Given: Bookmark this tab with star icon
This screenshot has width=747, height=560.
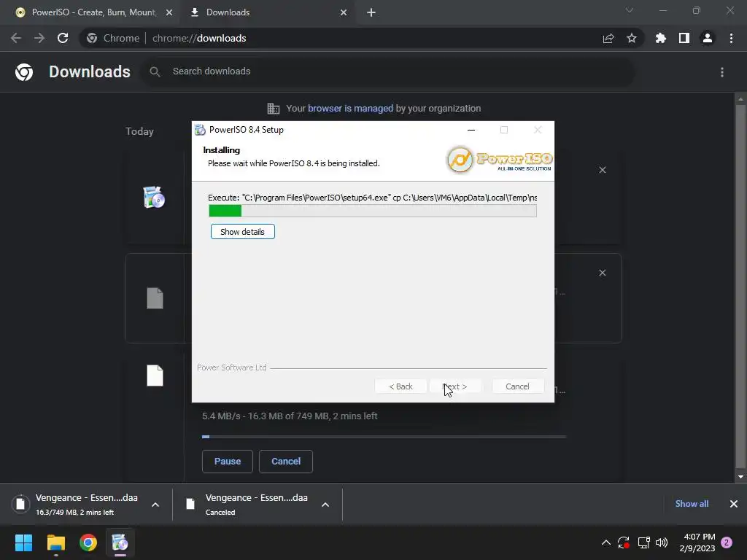Looking at the screenshot, I should pos(632,38).
